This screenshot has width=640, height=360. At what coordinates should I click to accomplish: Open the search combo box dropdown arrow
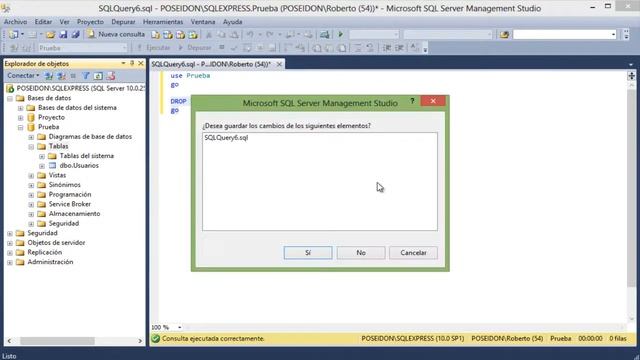point(613,35)
